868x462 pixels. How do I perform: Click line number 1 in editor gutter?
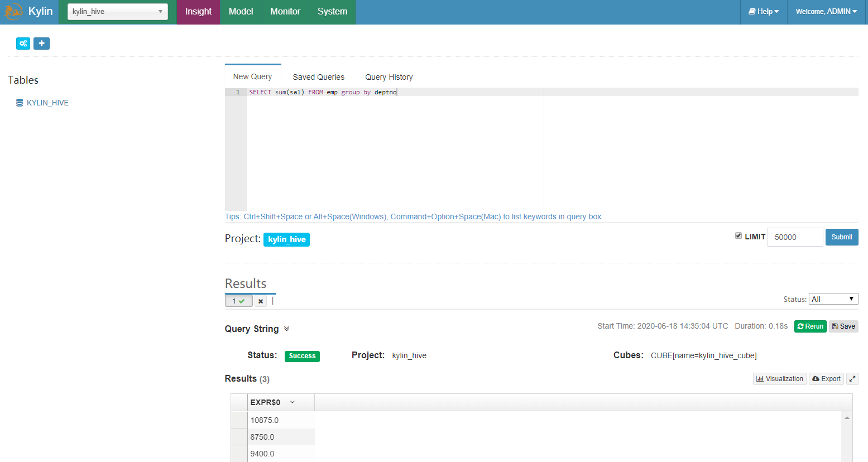tap(238, 92)
